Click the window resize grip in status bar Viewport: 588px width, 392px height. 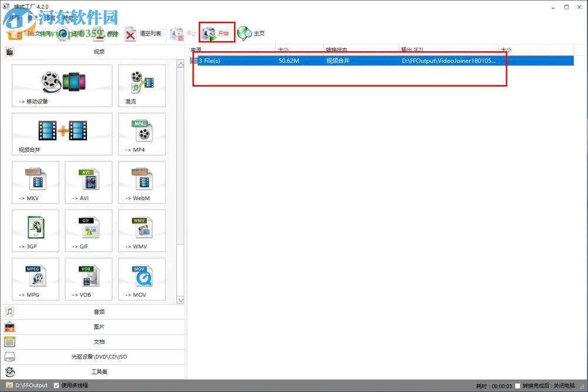[x=583, y=387]
